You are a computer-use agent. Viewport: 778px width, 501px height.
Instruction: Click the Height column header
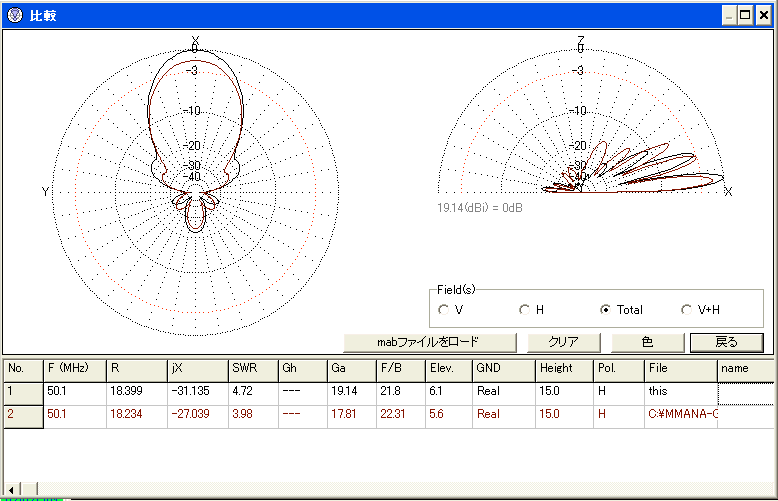(565, 369)
